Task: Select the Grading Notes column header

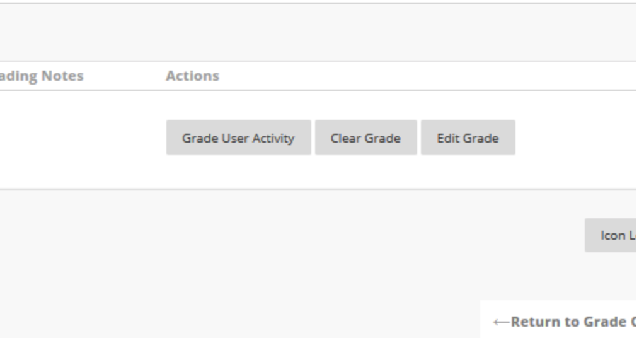Action: (x=42, y=76)
